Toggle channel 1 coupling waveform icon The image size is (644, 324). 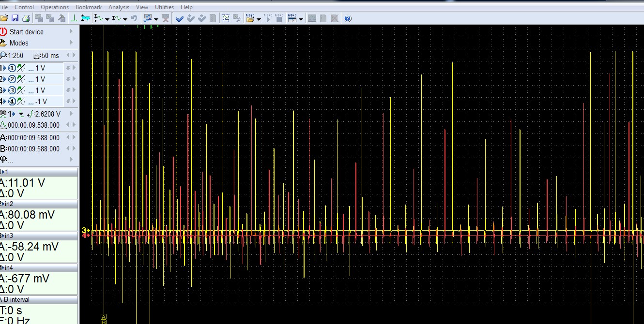click(x=21, y=68)
